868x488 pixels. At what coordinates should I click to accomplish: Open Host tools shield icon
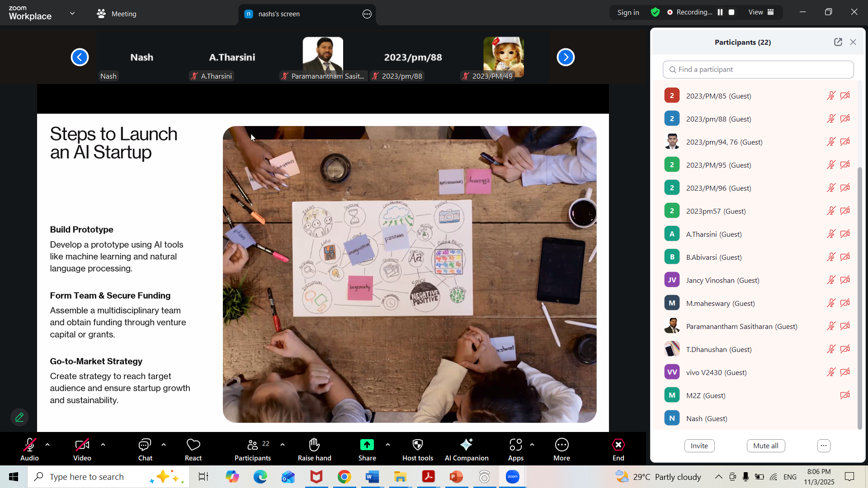tap(418, 445)
